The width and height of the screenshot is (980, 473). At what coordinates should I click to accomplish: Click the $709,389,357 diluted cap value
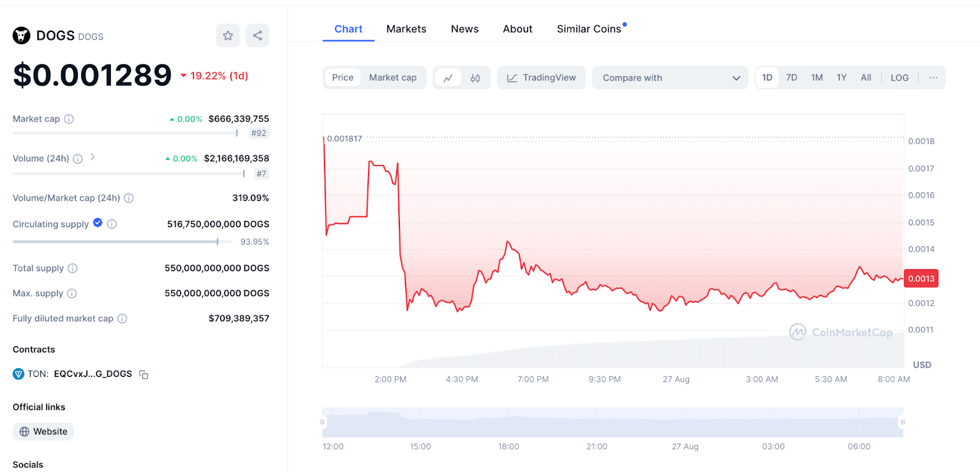(x=239, y=318)
